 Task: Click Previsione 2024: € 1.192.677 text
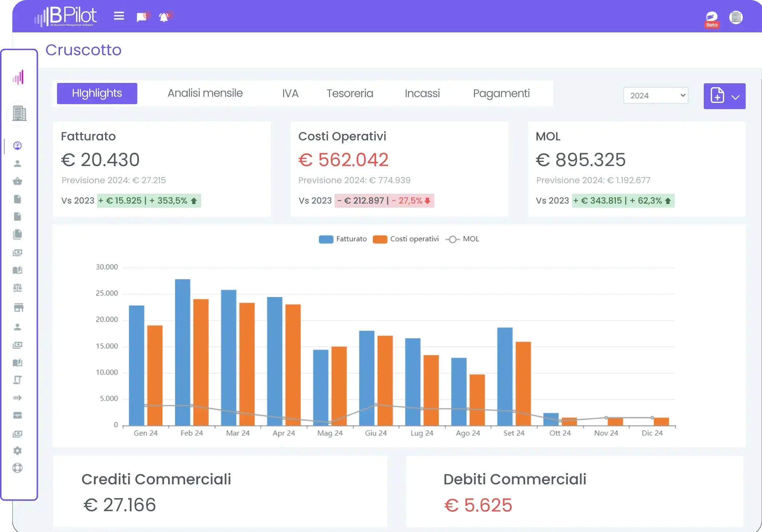click(x=593, y=180)
